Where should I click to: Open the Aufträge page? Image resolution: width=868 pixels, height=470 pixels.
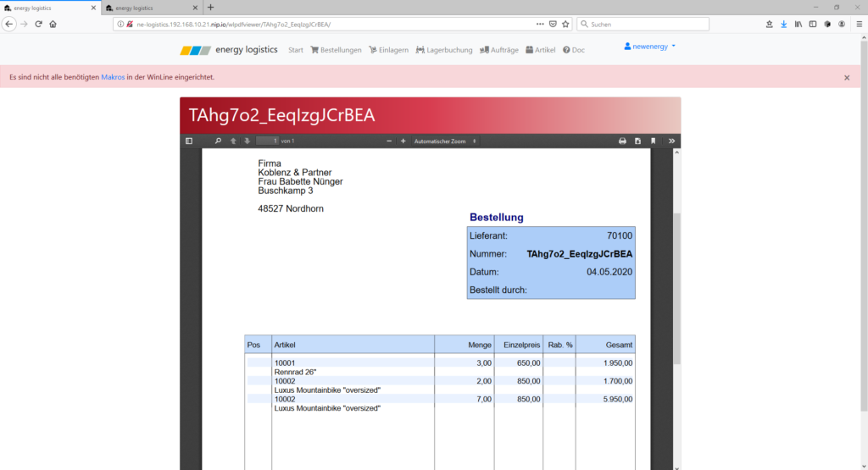pos(498,50)
